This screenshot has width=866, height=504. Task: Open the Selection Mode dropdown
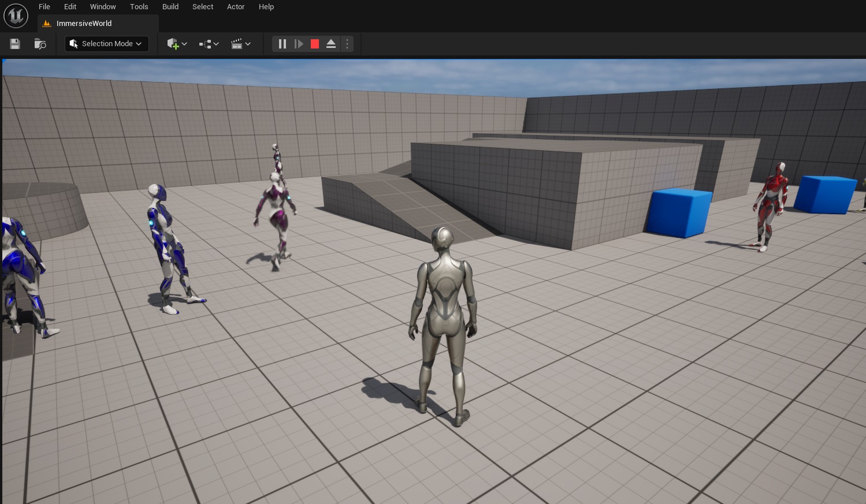click(x=107, y=44)
